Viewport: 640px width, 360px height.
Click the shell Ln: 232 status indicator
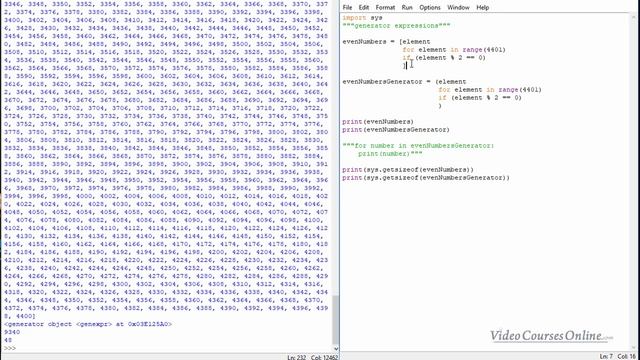(296, 357)
